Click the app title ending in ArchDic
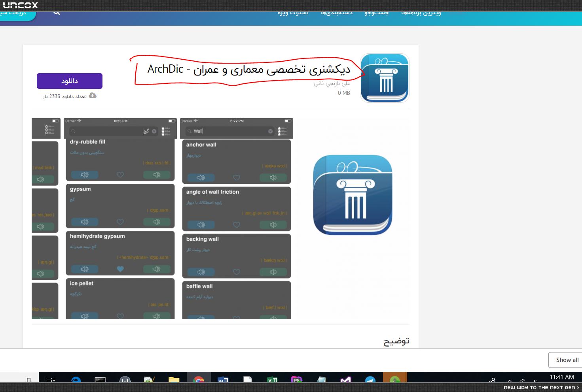The height and width of the screenshot is (392, 582). click(249, 70)
